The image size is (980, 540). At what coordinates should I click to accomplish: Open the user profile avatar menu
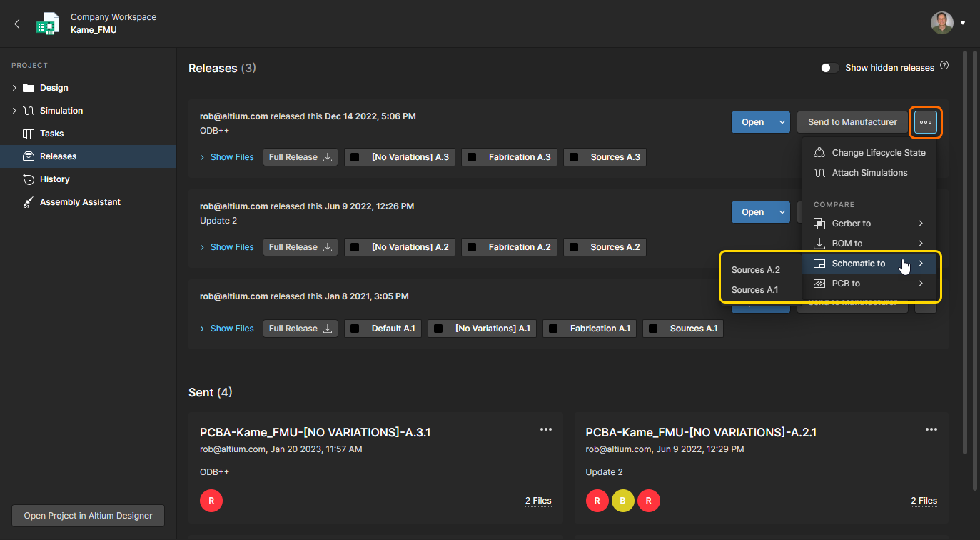click(941, 23)
